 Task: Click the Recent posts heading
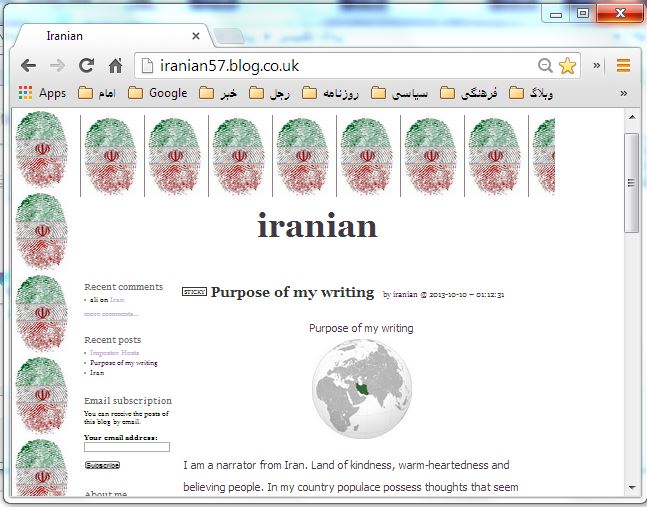[x=113, y=340]
